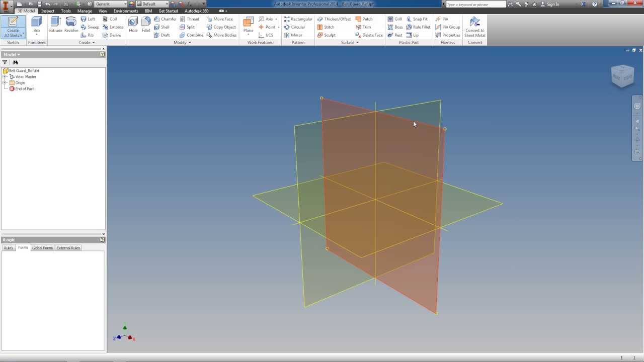Open the Inspect ribbon tab
This screenshot has height=362, width=644.
48,11
